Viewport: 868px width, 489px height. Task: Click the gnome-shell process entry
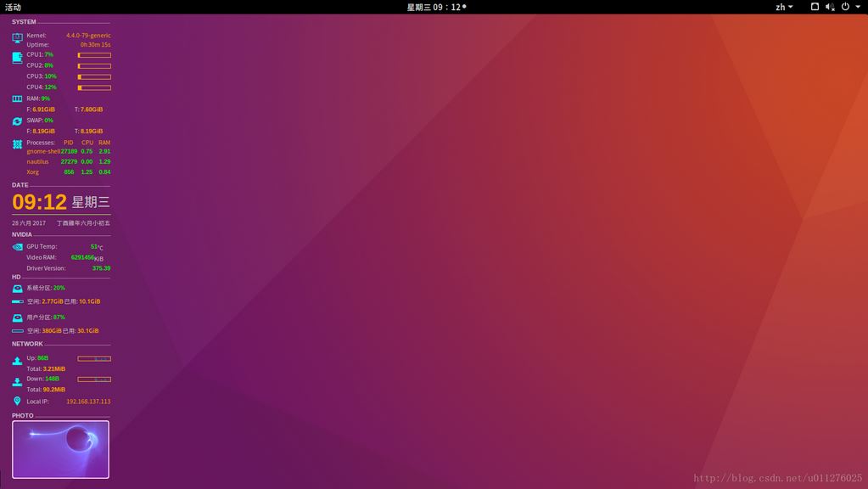click(x=42, y=151)
